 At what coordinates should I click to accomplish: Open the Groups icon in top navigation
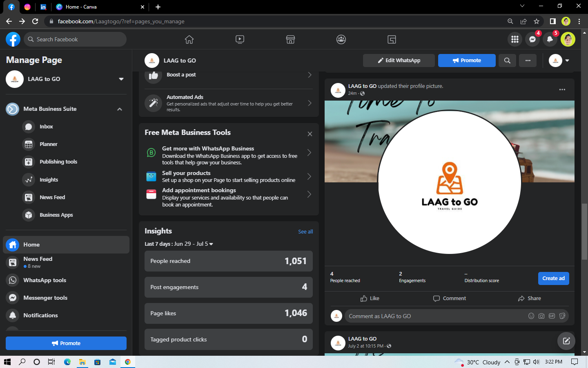[x=341, y=39]
